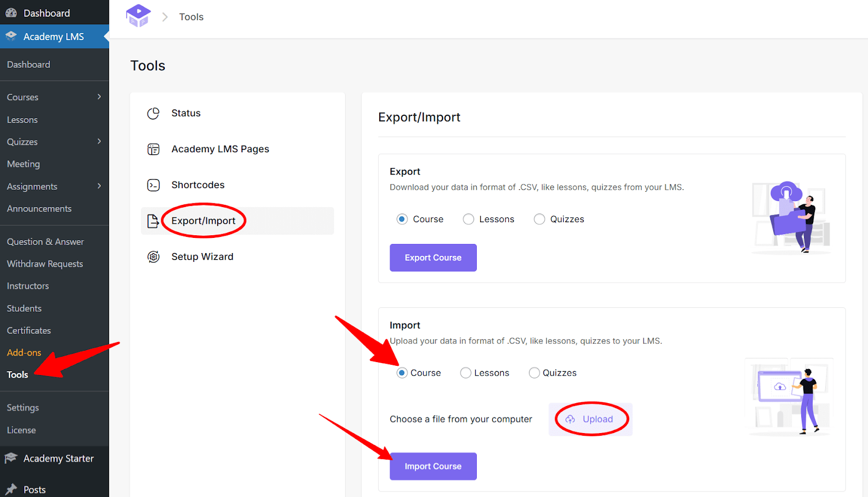The image size is (868, 497).
Task: Click the Status pie chart icon
Action: (154, 113)
